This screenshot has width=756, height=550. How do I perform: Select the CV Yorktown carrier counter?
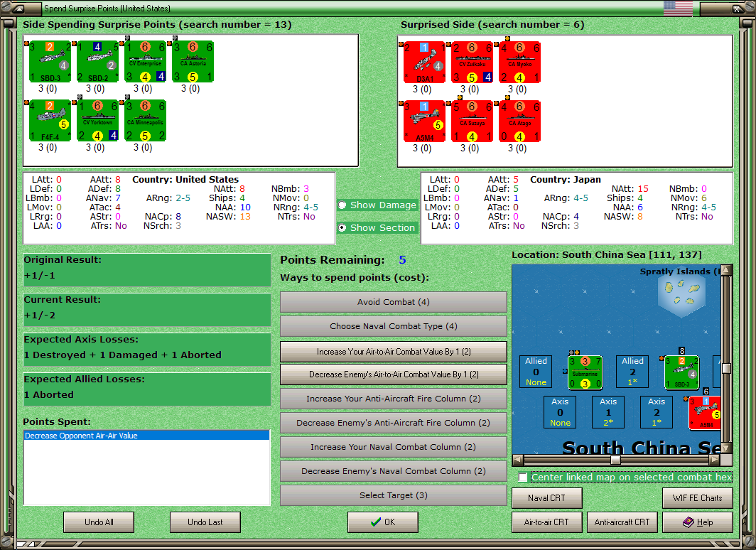98,121
